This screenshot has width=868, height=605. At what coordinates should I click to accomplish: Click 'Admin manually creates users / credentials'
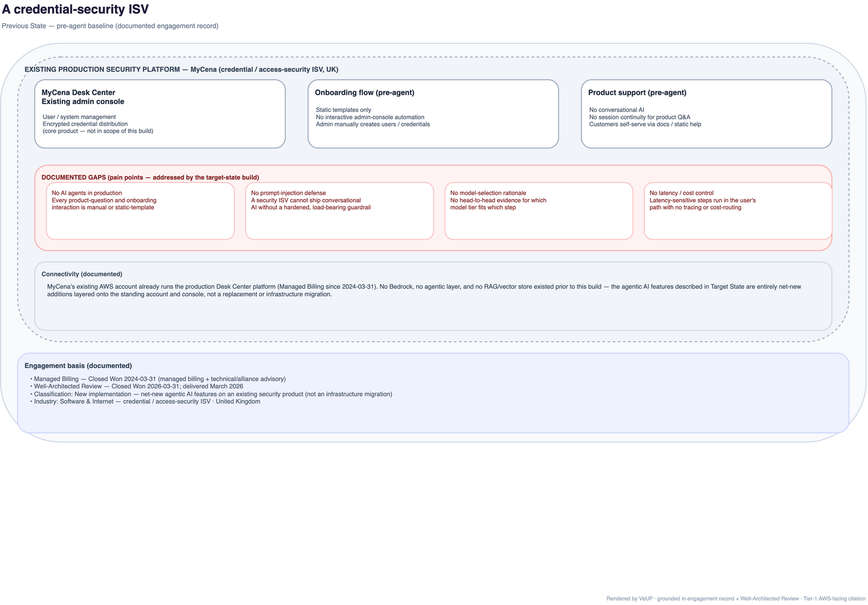(x=373, y=124)
